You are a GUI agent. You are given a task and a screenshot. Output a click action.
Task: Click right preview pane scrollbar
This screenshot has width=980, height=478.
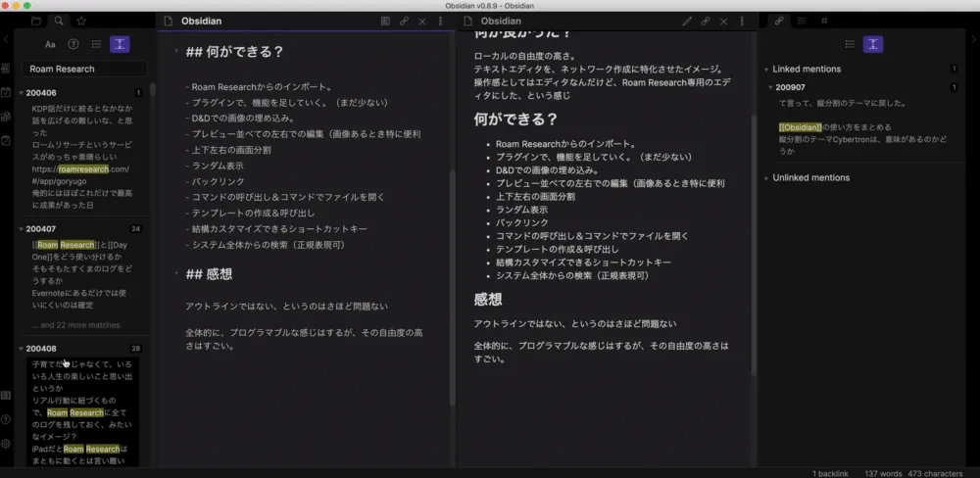[x=754, y=245]
